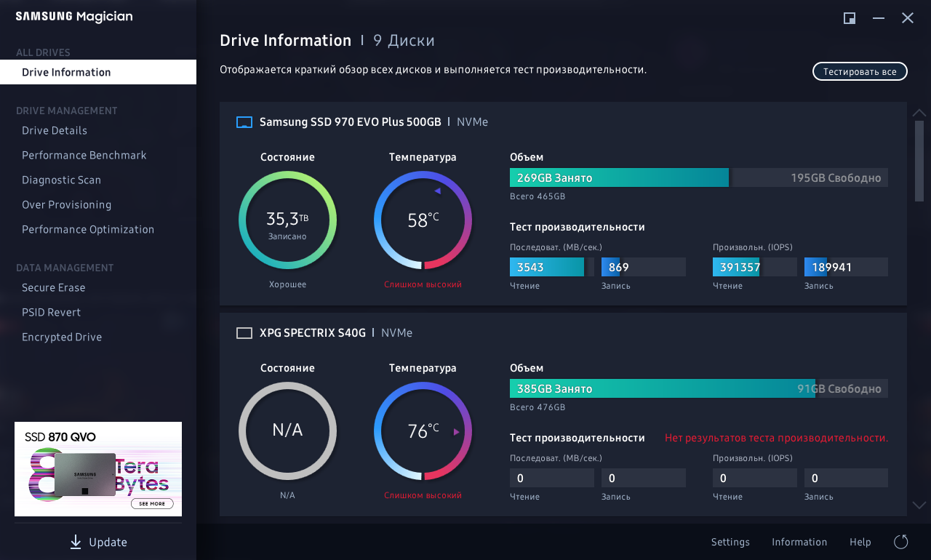This screenshot has height=560, width=931.
Task: Open Encrypted Drive page
Action: click(62, 337)
